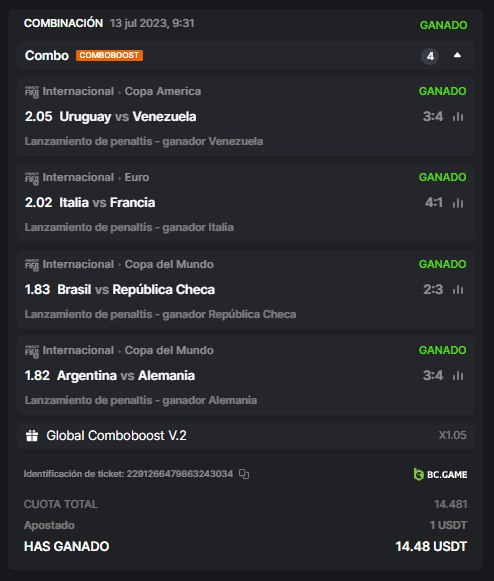Open the Italia vs Francia match
Image resolution: width=494 pixels, height=581 pixels.
pos(107,203)
